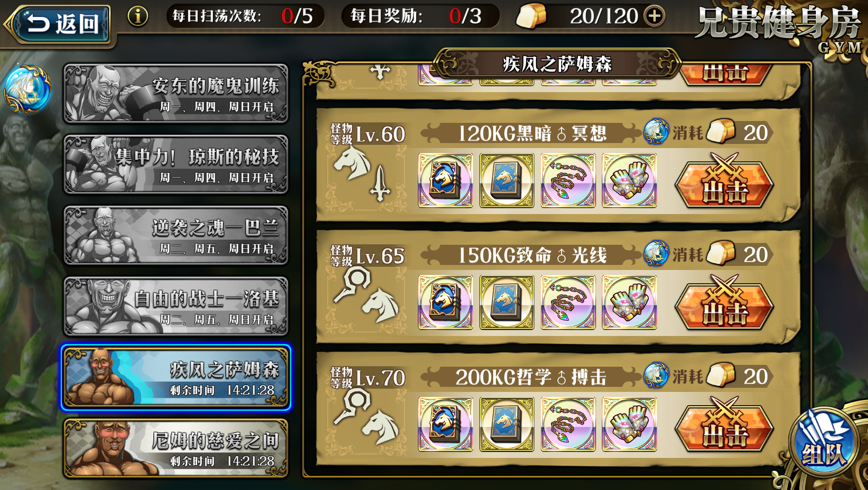Select the blue horse book reward in the Lv.65 row
Viewport: 868px width, 490px height.
pos(506,303)
